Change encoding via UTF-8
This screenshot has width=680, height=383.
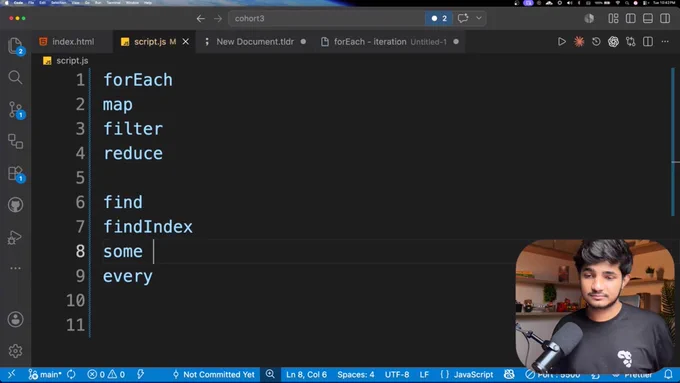coord(397,374)
